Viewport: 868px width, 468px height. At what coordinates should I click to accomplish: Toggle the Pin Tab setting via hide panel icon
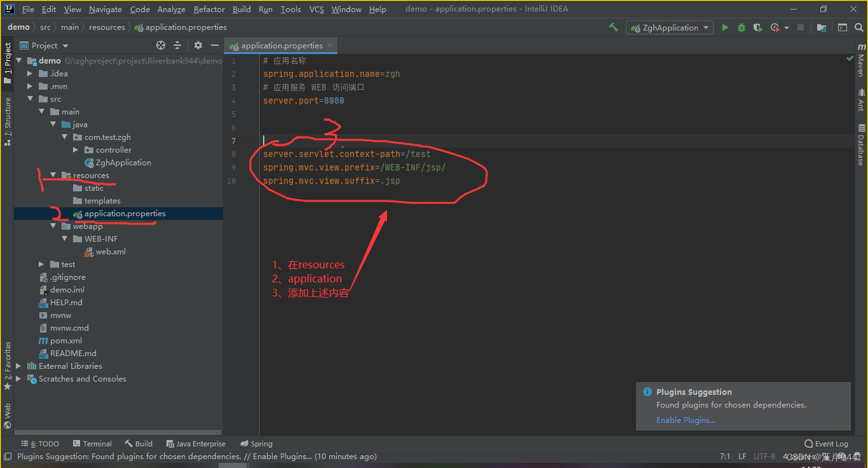[215, 45]
